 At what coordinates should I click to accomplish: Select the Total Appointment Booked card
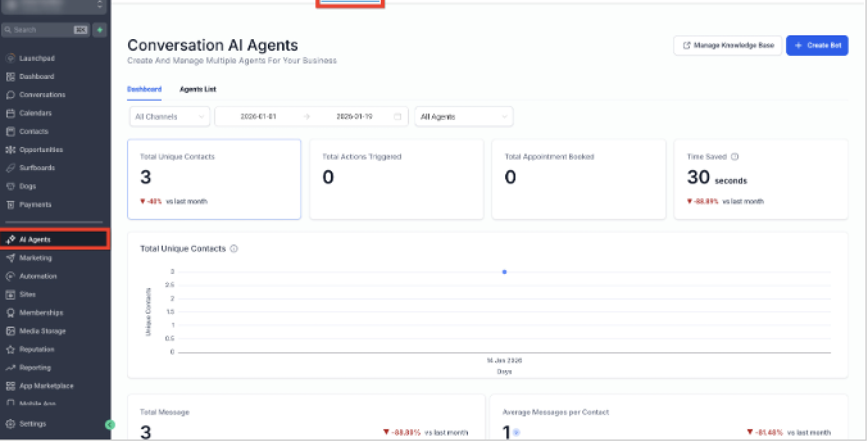point(579,180)
